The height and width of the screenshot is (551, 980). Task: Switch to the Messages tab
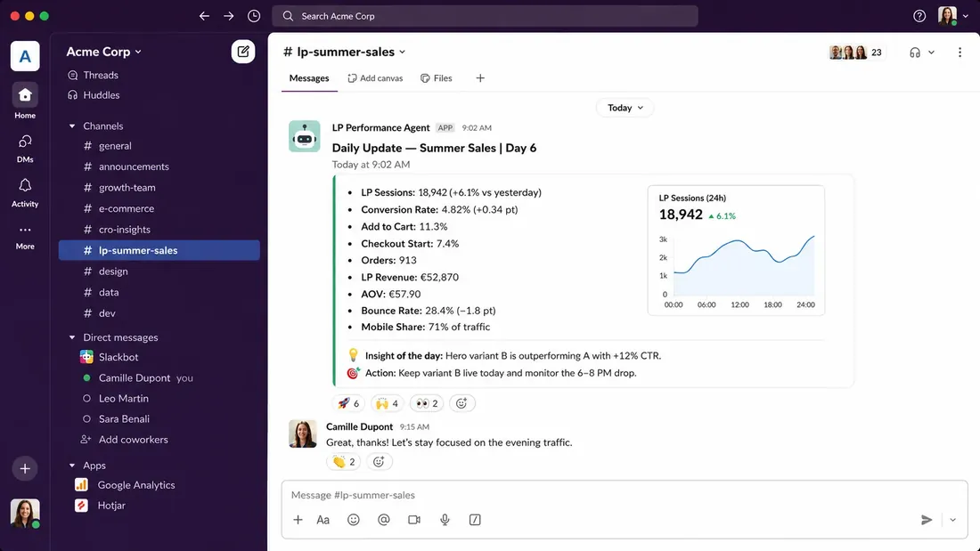point(309,78)
